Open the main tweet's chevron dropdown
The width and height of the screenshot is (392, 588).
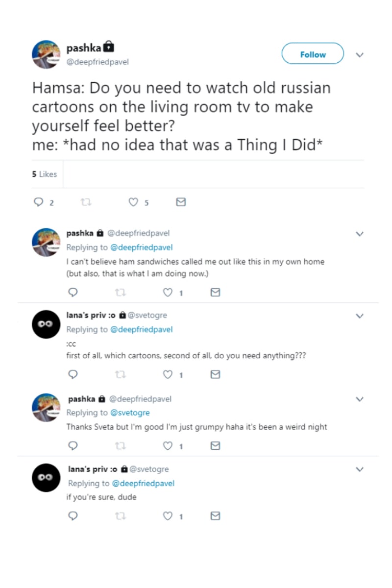[360, 54]
